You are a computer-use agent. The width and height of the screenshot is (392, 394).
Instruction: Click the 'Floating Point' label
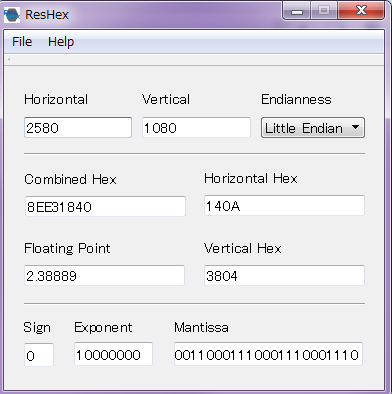click(67, 248)
